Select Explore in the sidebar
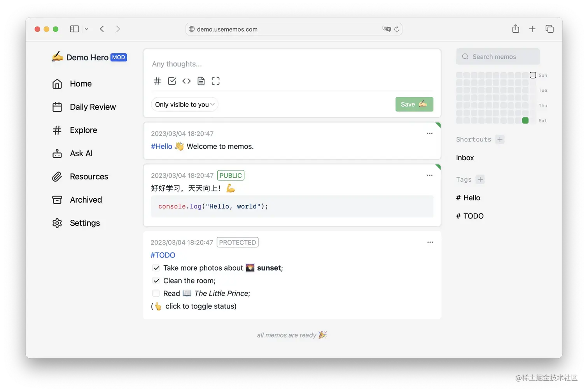 click(x=83, y=130)
